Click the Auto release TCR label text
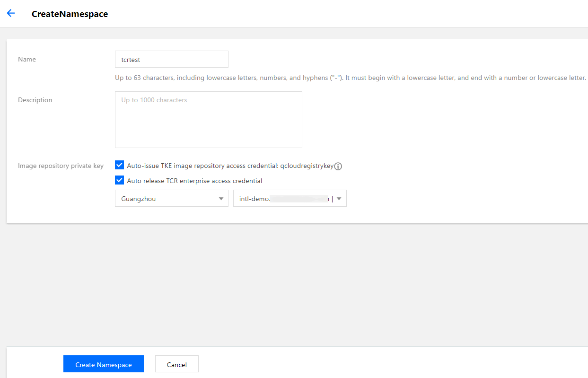The height and width of the screenshot is (378, 588). click(194, 181)
